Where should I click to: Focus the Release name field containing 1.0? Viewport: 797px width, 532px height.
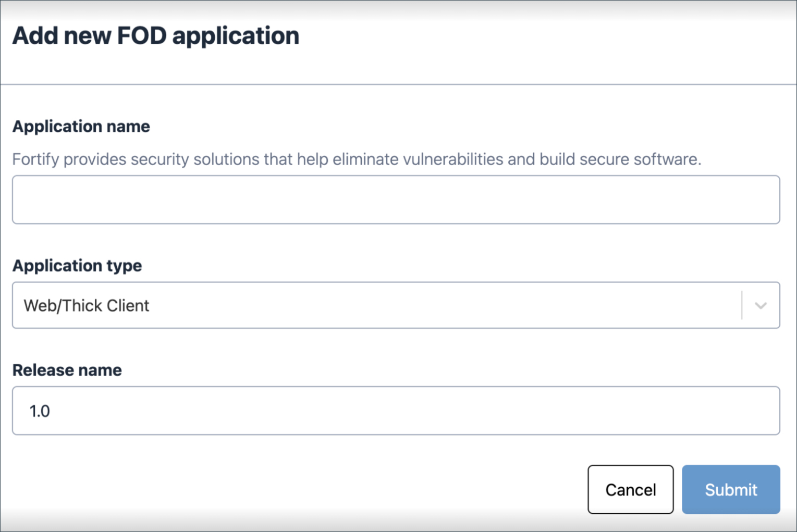tap(396, 411)
